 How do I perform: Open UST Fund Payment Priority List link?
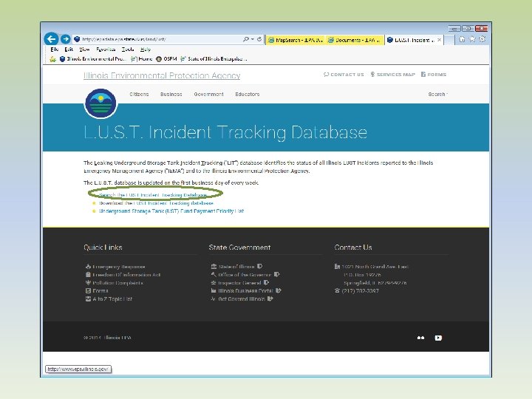tap(171, 211)
